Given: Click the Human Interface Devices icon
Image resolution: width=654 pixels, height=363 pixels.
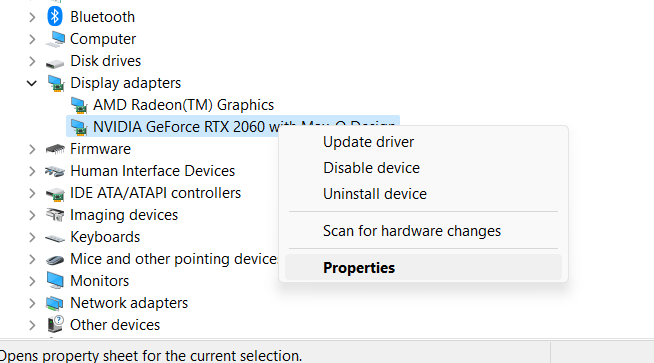Looking at the screenshot, I should 55,171.
